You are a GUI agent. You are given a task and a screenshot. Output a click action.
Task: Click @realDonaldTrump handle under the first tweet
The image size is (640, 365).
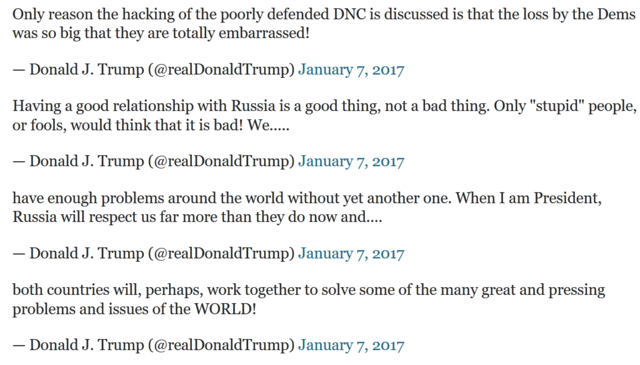tap(221, 70)
